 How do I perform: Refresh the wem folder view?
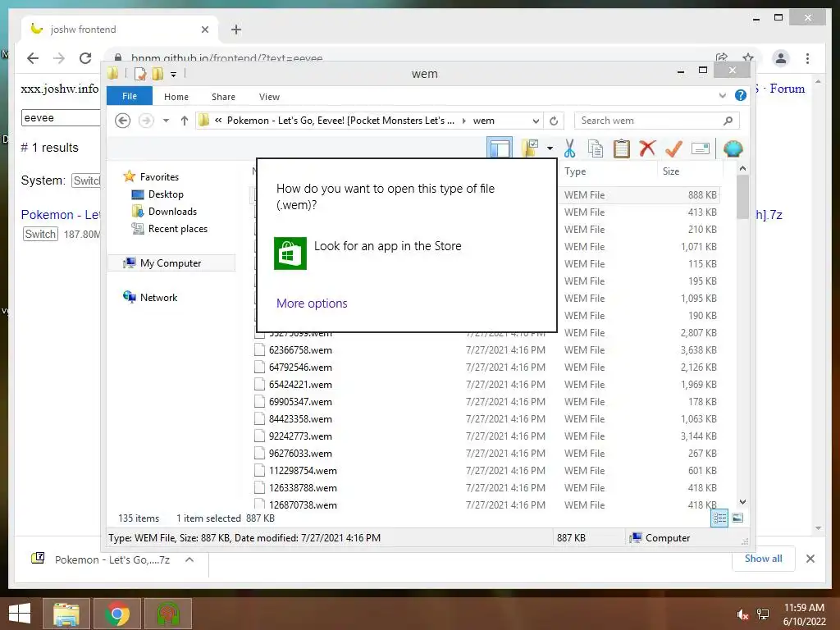coord(554,121)
